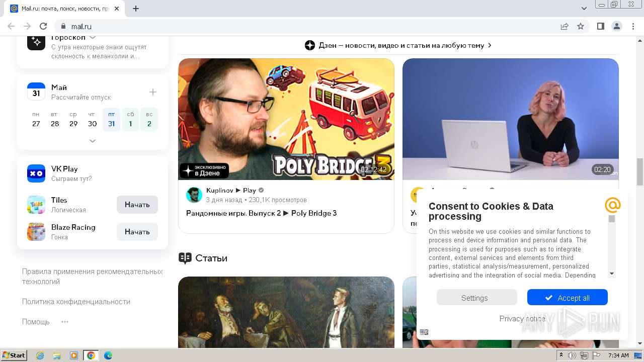
Task: Open recommendation technology rules link
Action: click(x=93, y=277)
